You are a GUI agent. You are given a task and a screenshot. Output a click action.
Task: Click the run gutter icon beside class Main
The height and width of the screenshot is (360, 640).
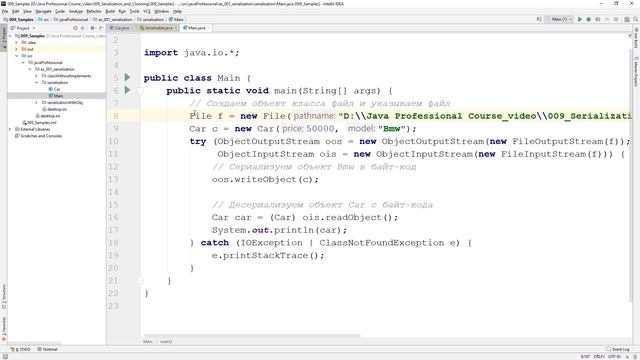[x=127, y=77]
